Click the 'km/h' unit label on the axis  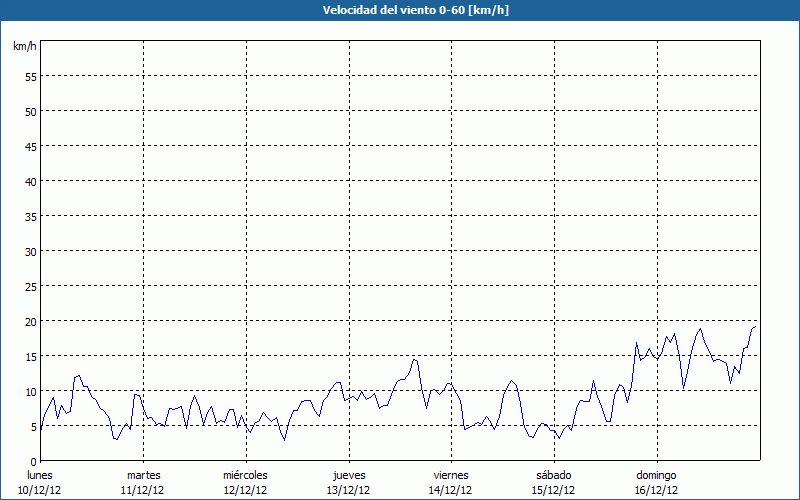(x=24, y=46)
